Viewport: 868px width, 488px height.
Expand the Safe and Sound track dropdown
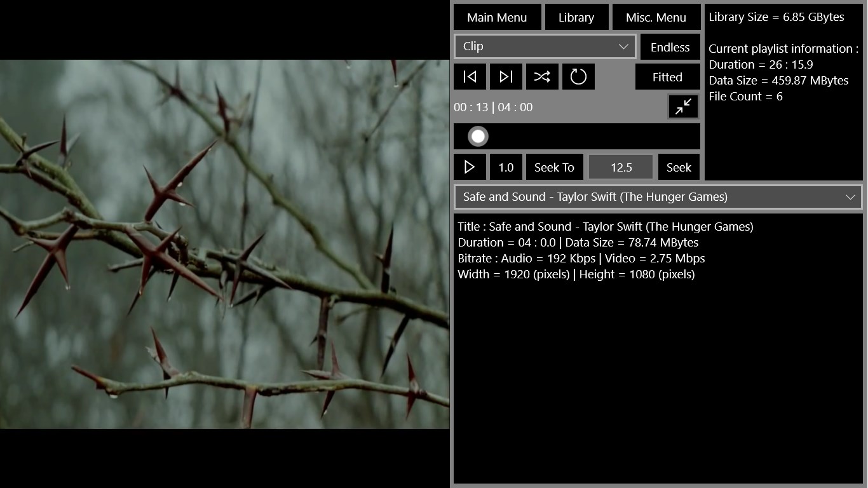tap(658, 197)
